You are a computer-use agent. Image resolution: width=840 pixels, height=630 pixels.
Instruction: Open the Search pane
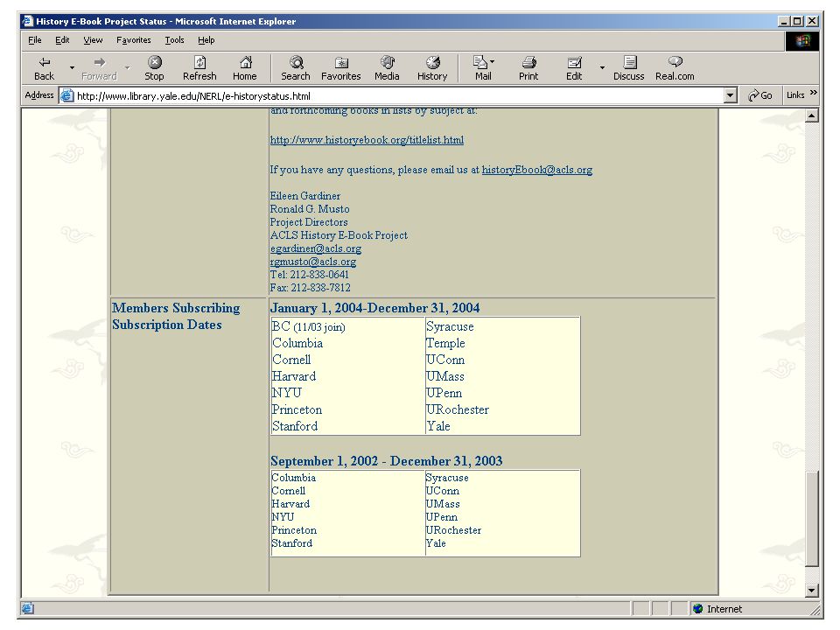tap(296, 68)
